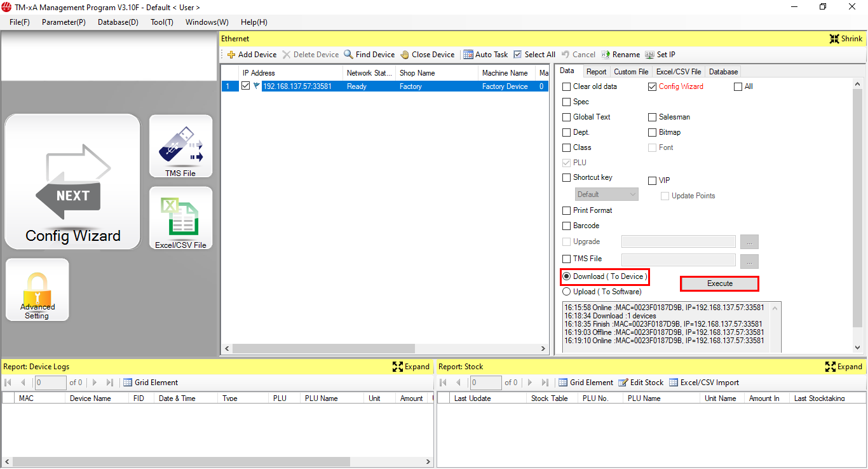Click Find Device magnifier icon

349,55
